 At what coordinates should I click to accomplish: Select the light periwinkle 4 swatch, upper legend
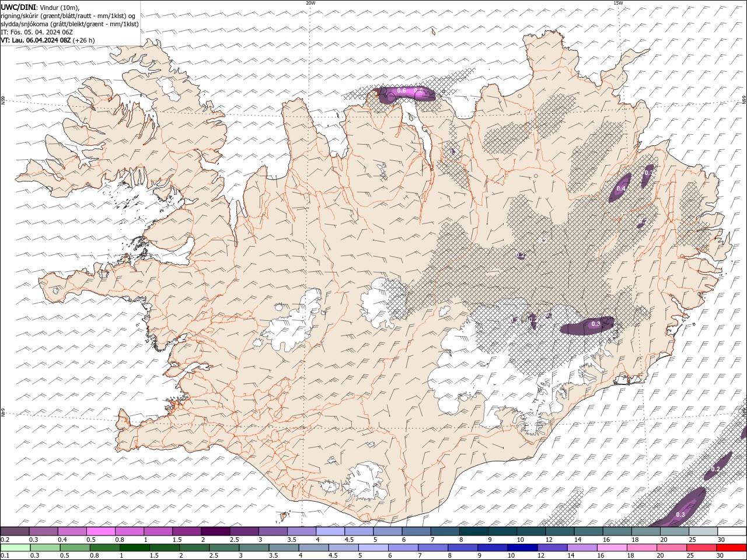click(330, 531)
